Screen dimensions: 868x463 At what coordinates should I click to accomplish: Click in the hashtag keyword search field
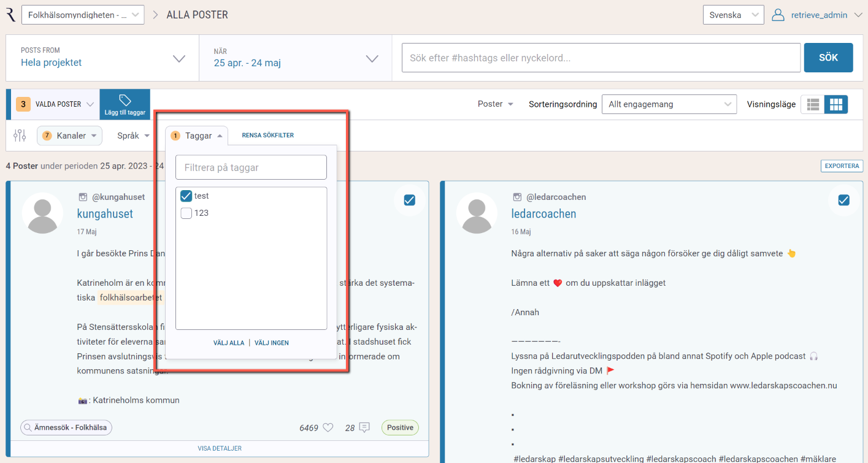(x=601, y=58)
